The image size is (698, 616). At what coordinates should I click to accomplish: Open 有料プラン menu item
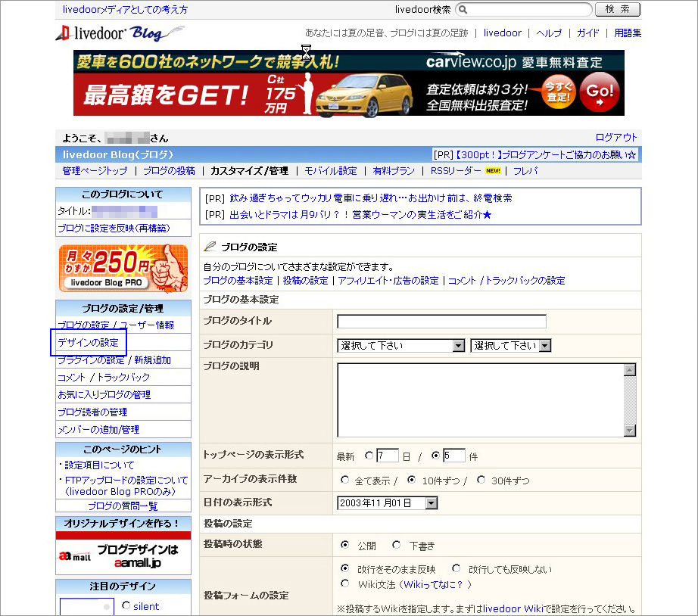394,171
